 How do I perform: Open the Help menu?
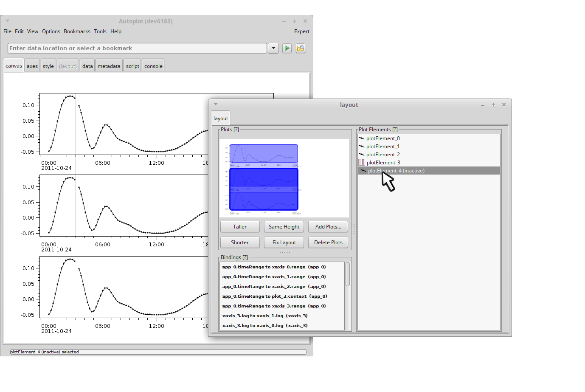116,31
